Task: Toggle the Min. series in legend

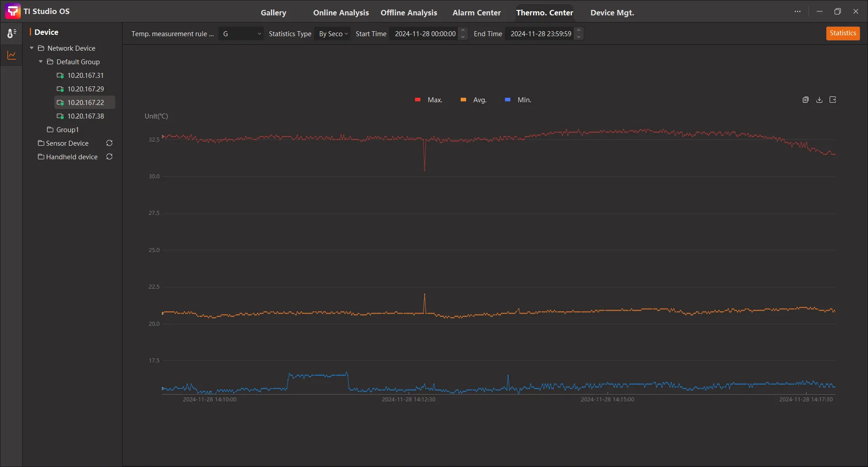Action: [x=518, y=100]
